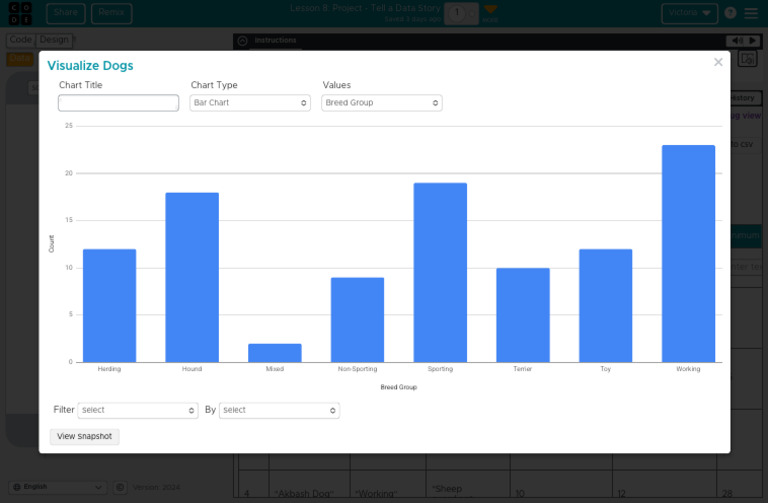
Task: Open the By select dropdown
Action: click(x=279, y=410)
